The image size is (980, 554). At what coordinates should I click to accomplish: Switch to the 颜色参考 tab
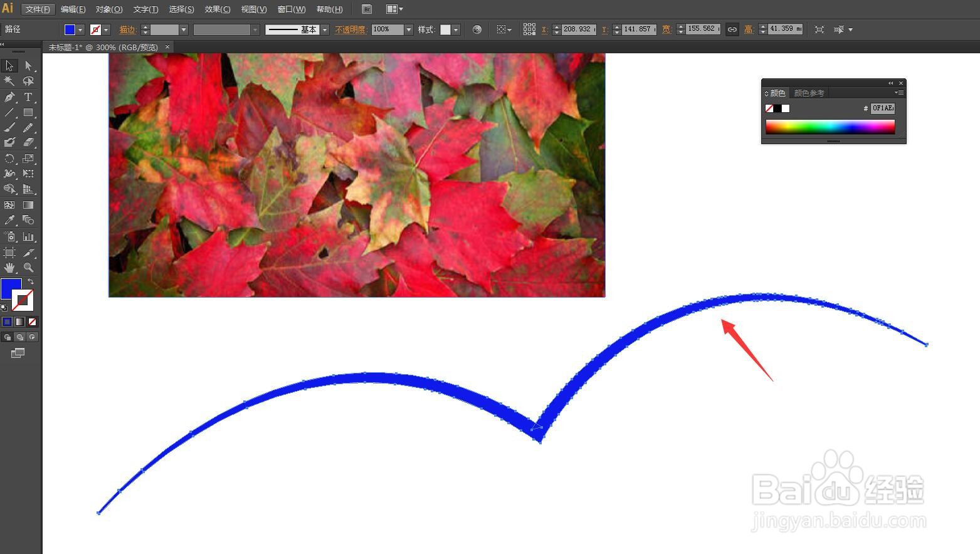point(809,93)
